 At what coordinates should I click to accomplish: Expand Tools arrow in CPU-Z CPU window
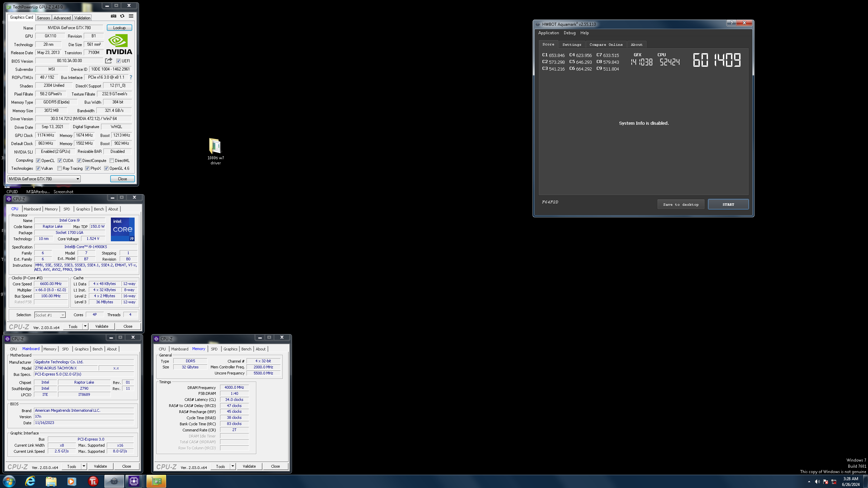click(85, 326)
